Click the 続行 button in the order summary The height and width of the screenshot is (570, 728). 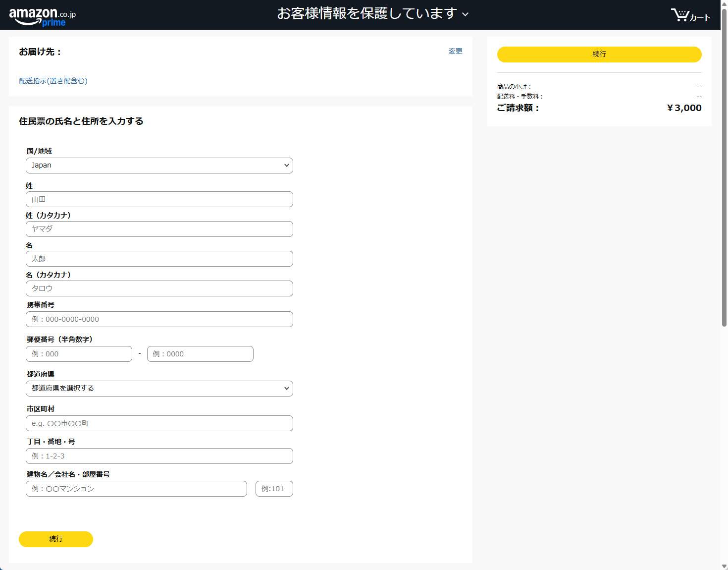click(599, 55)
